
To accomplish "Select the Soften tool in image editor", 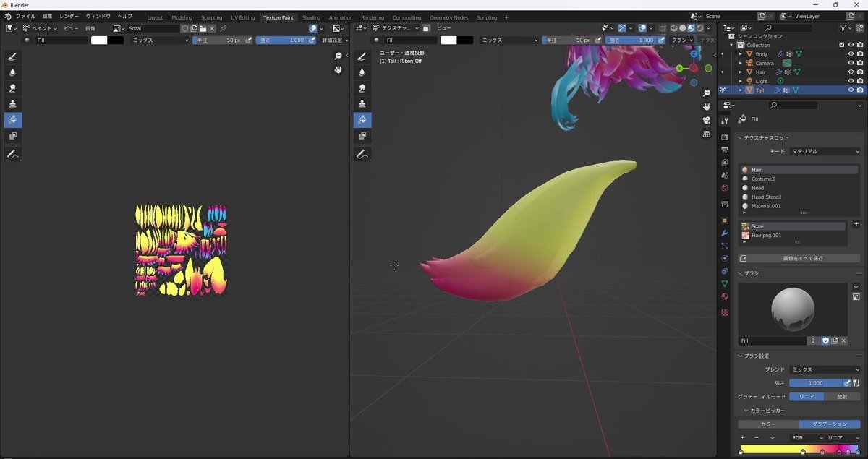I will [13, 72].
